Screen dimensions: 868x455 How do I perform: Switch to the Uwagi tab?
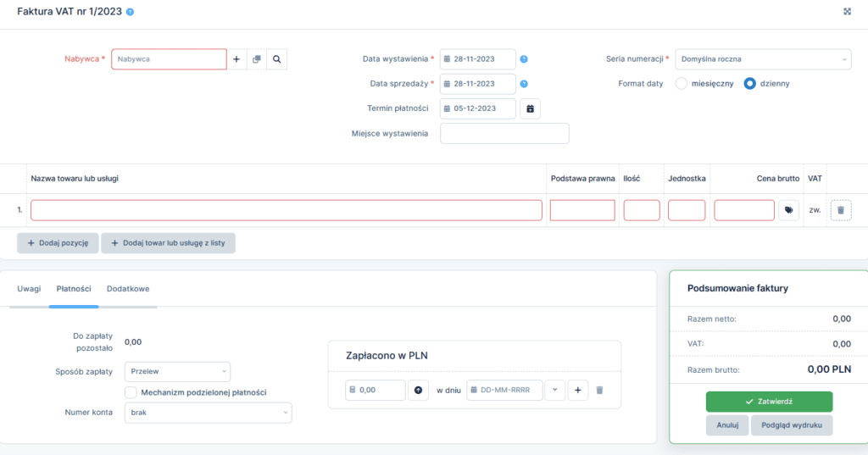point(29,289)
